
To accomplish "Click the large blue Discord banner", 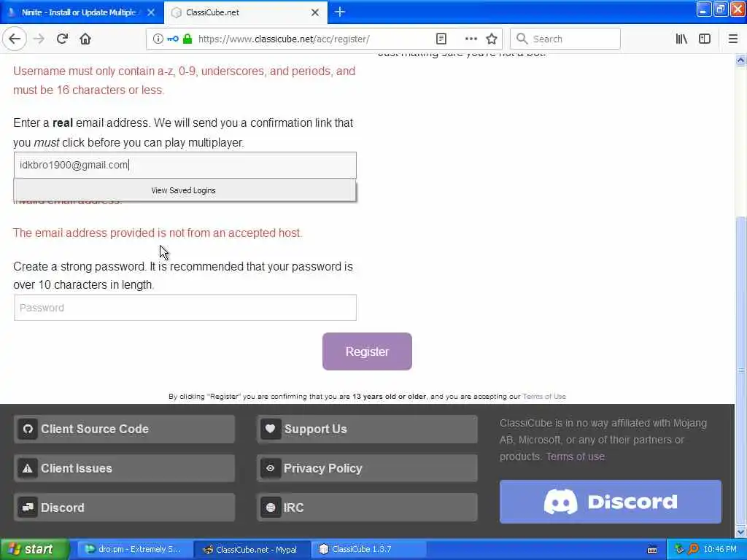I will pos(611,502).
